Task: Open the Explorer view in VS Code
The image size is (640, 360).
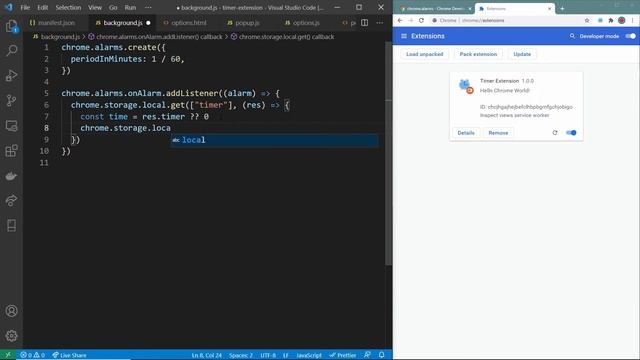Action: [11, 27]
